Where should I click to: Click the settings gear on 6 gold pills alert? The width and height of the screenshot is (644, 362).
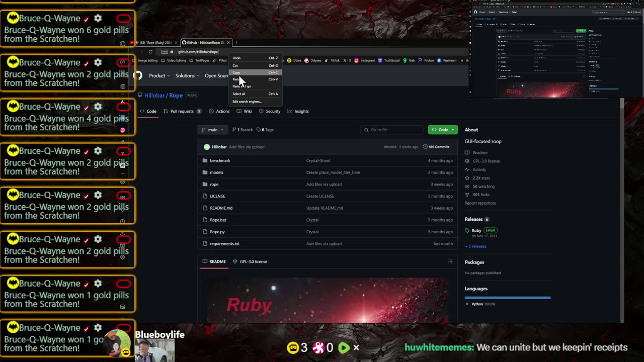tap(98, 18)
